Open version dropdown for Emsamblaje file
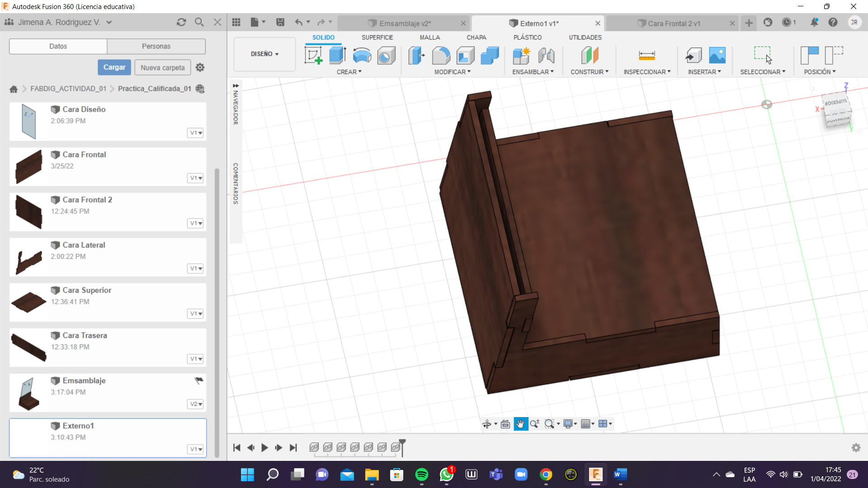 pos(196,404)
